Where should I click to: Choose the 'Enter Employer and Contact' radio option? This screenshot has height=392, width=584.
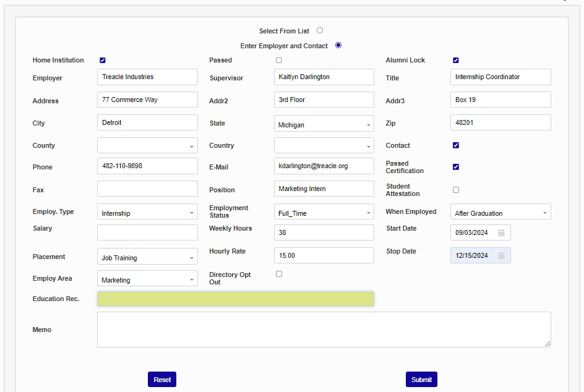coord(338,45)
